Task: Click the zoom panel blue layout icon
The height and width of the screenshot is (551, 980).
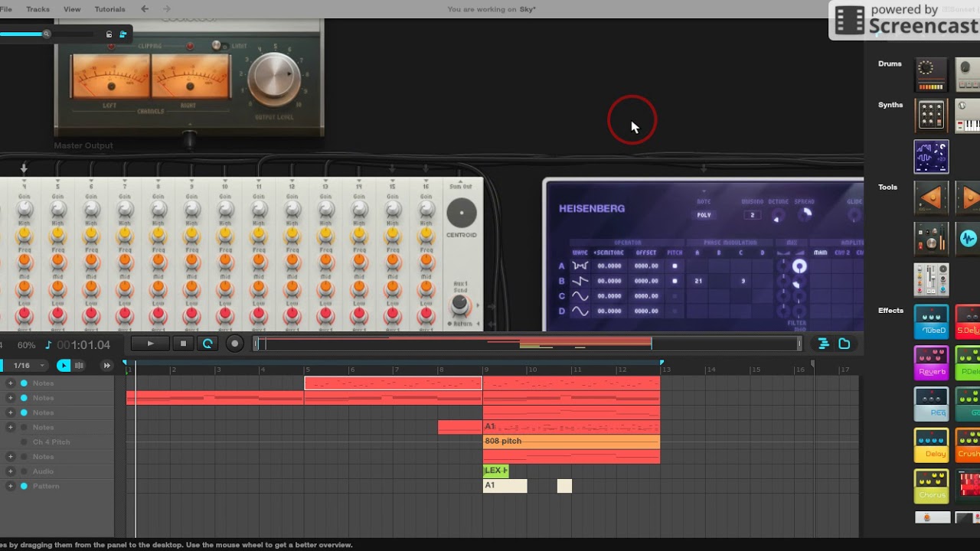Action: pos(122,34)
